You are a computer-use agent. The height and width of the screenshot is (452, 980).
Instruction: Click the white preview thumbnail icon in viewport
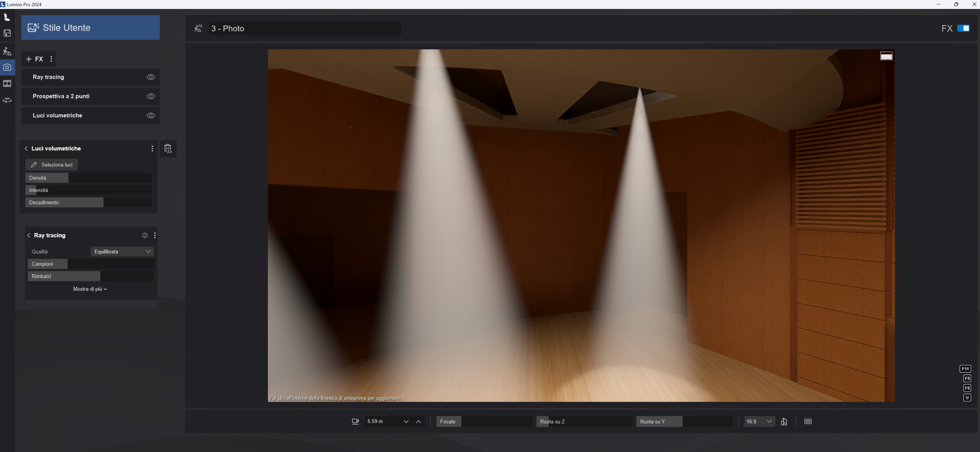(x=886, y=56)
